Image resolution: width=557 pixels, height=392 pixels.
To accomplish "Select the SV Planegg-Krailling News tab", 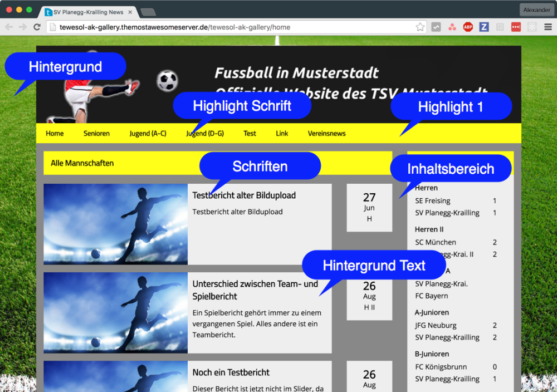I will (89, 12).
